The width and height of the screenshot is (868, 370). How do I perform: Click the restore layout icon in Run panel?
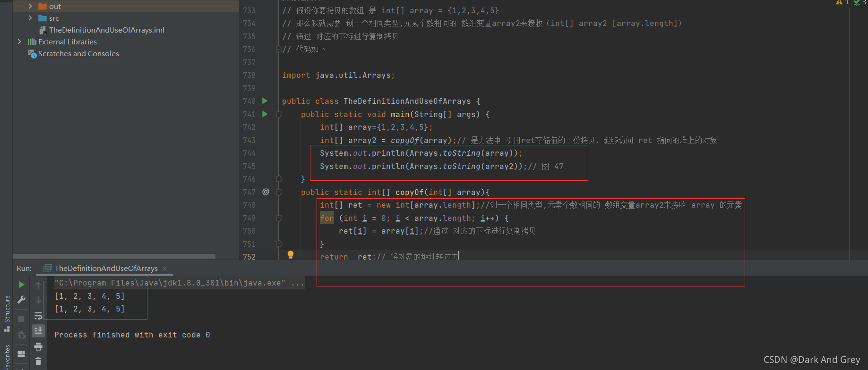pos(21,353)
